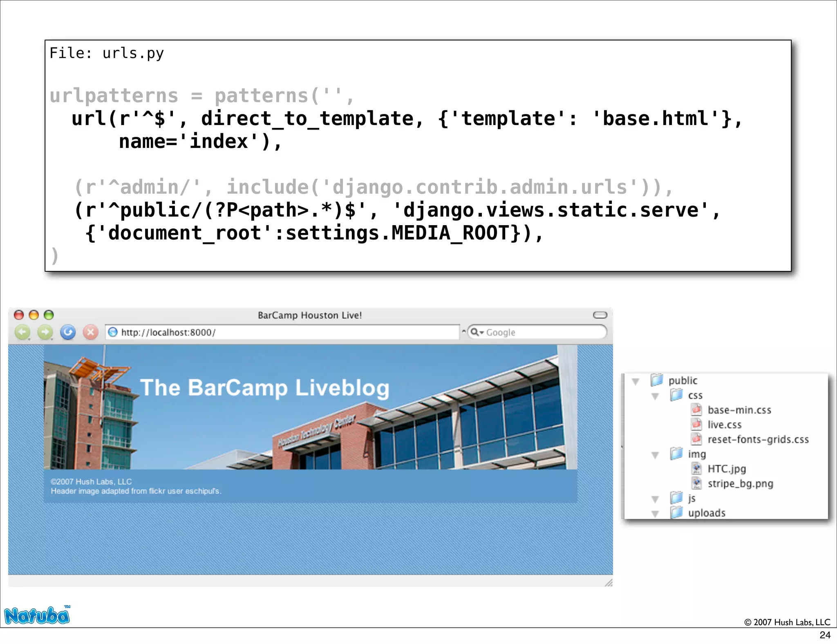This screenshot has width=837, height=644.
Task: Click the document_root settings.MEDIA_ROOT line
Action: (314, 233)
